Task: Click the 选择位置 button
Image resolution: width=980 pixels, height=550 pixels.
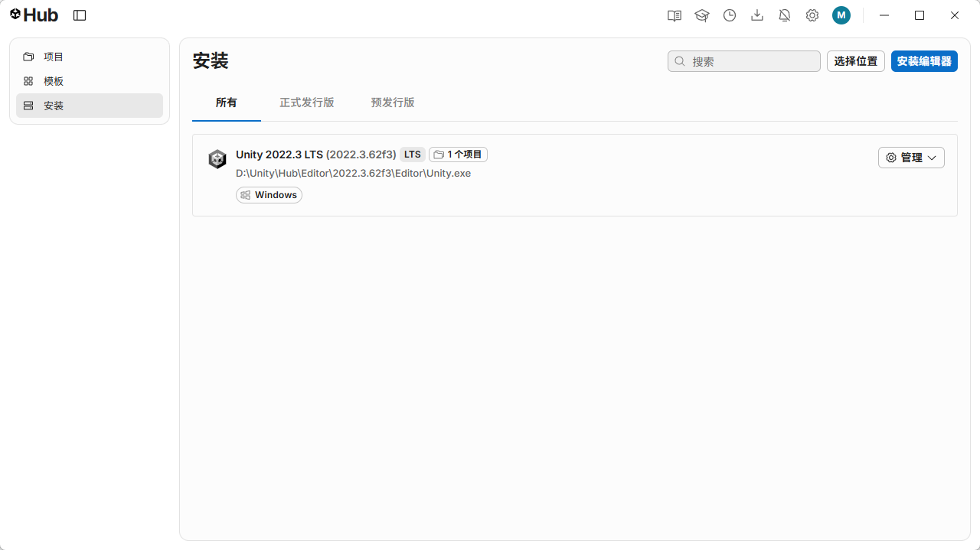Action: click(856, 61)
